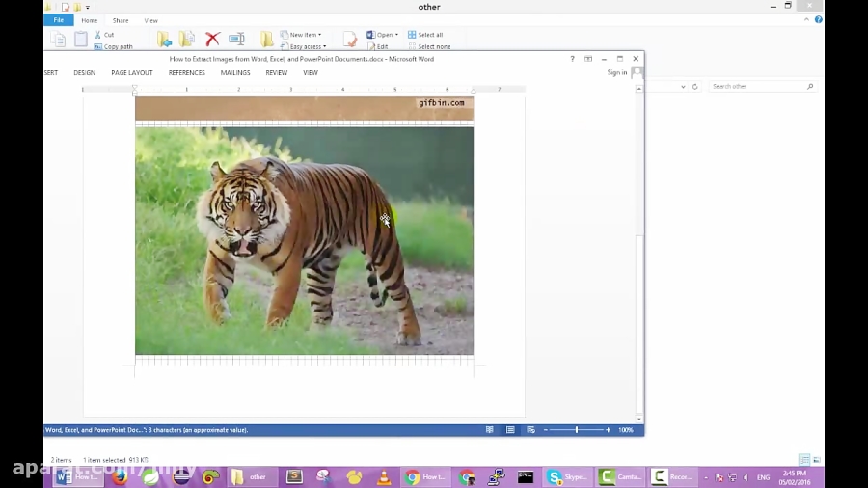Viewport: 868px width, 488px height.
Task: Collapse the Explorer ribbon with the chevron
Action: [806, 19]
